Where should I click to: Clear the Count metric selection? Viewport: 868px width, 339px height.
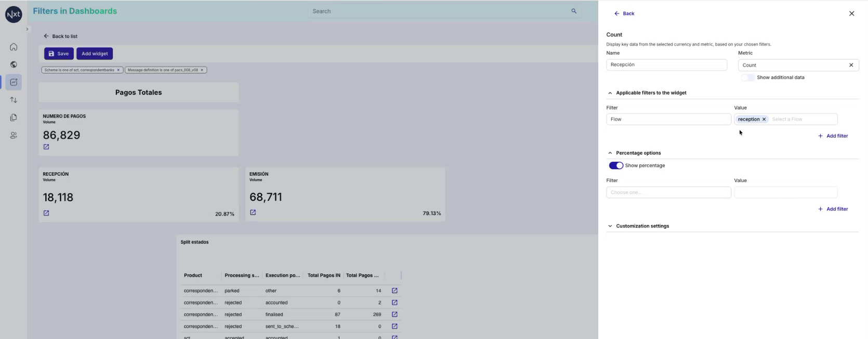(x=851, y=65)
